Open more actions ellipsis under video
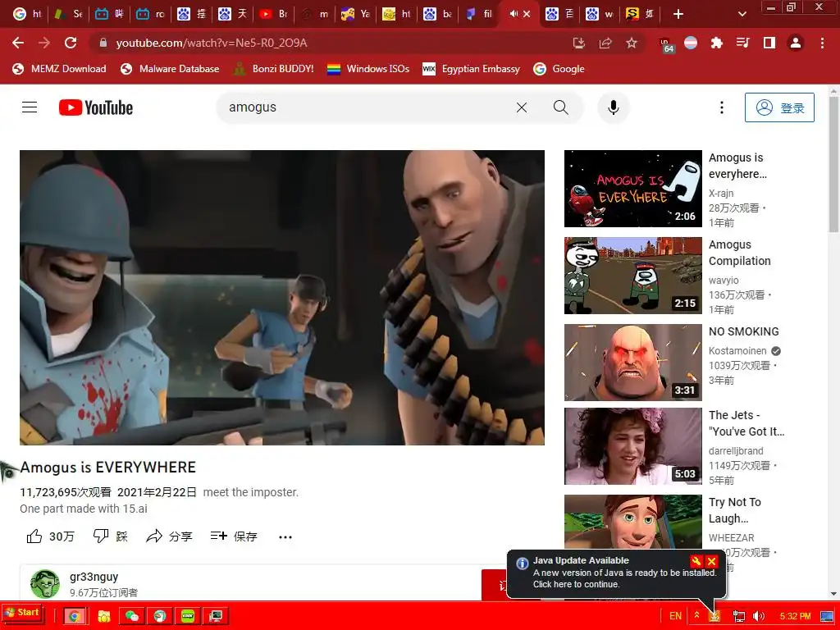The width and height of the screenshot is (840, 630). pyautogui.click(x=285, y=536)
